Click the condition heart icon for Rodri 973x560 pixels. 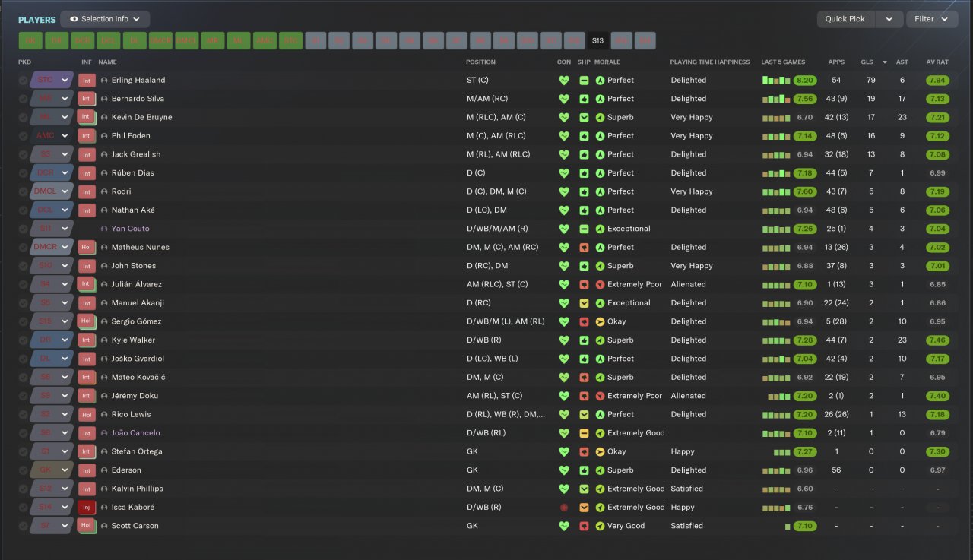tap(564, 191)
